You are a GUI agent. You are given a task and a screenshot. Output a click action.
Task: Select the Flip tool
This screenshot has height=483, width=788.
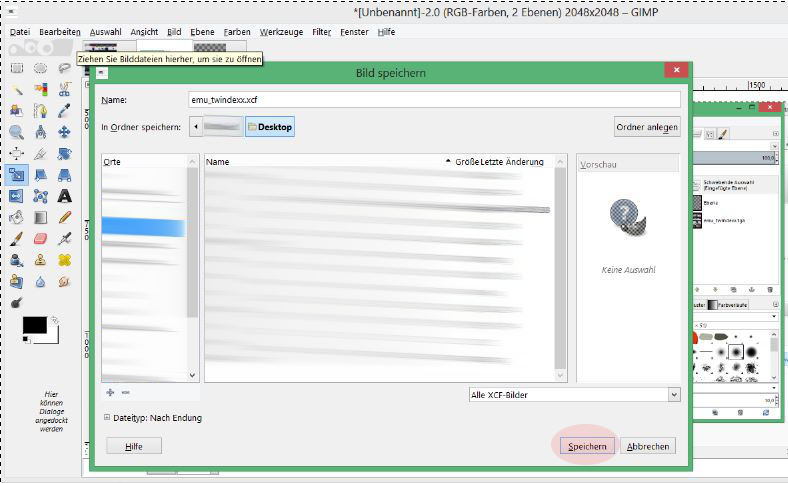[17, 196]
